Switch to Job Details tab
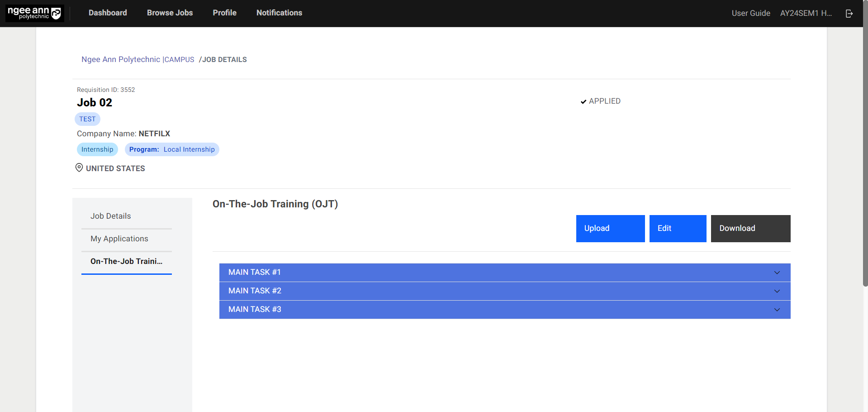Screen dimensions: 868x412 pos(110,216)
